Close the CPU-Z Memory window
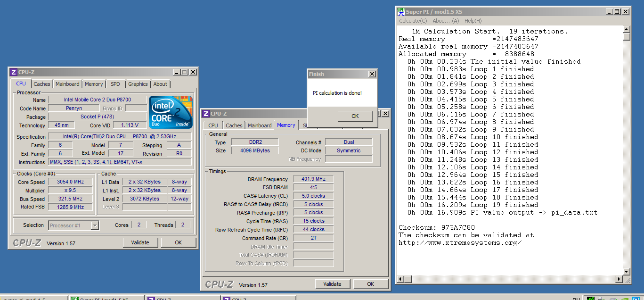Viewport: 644px width, 300px height. coord(385,114)
